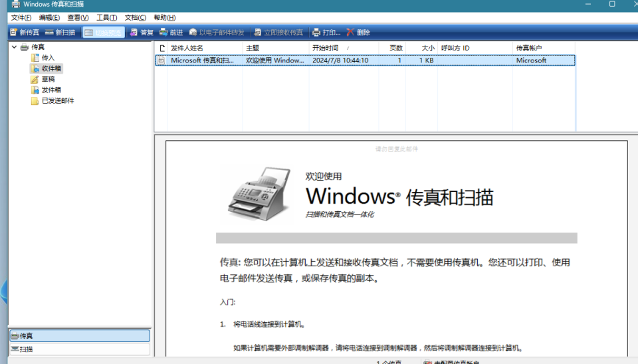Open the 编辑(E) menu
This screenshot has height=364, width=638.
(x=49, y=17)
